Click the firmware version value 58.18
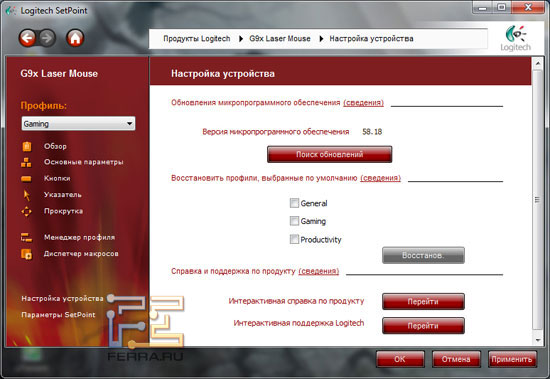Image resolution: width=550 pixels, height=379 pixels. click(372, 132)
